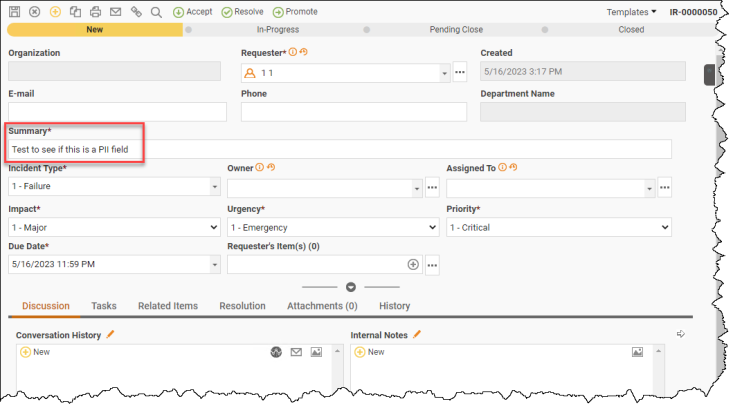The width and height of the screenshot is (733, 408).
Task: Switch to the Related Items tab
Action: [x=168, y=306]
